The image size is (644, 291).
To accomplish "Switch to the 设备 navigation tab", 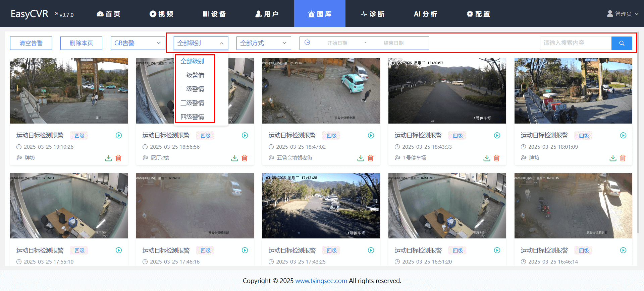I will click(214, 14).
